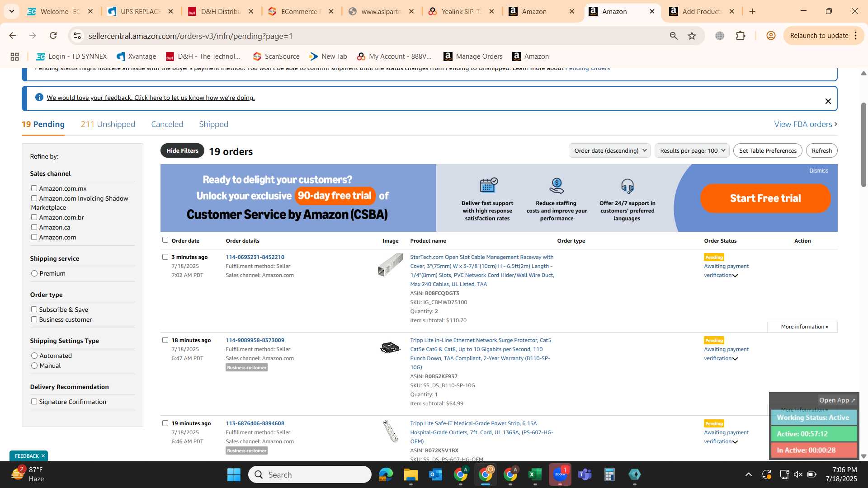
Task: Select the Premium shipping service radio
Action: tap(34, 273)
